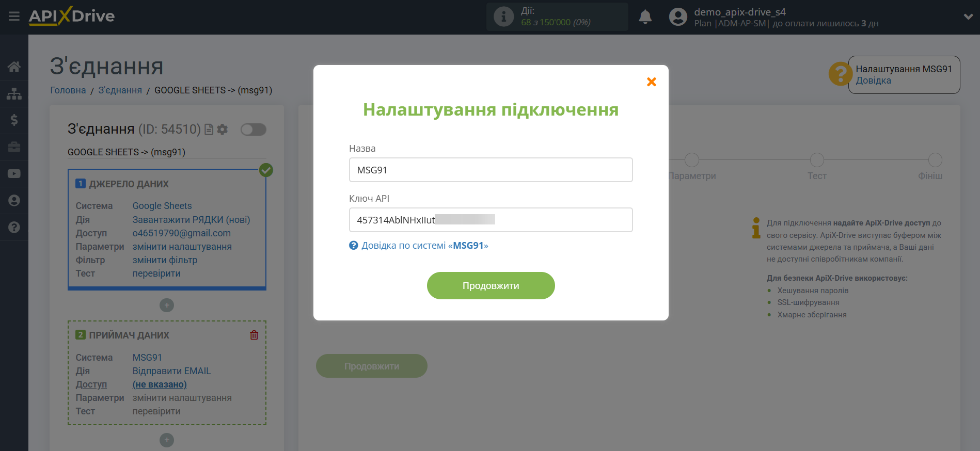The width and height of the screenshot is (980, 451).
Task: Expand the account dropdown chevron
Action: click(x=968, y=17)
